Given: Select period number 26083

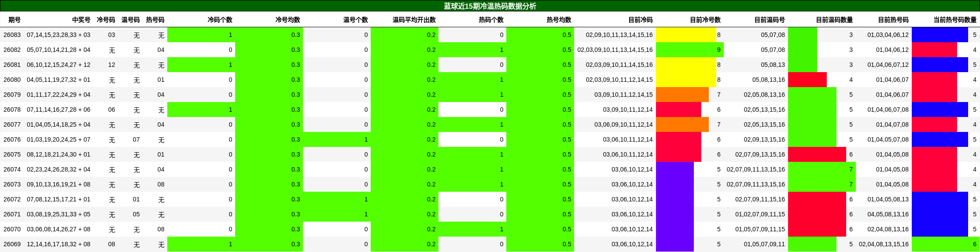Looking at the screenshot, I should (x=12, y=35).
